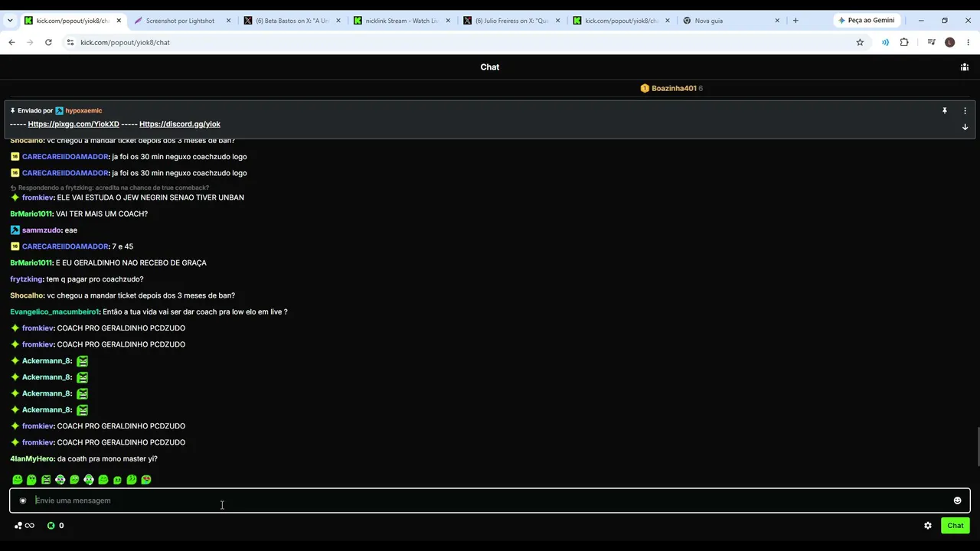Click the address bar URL kick.com/popout/yiok8/chat

pos(125,43)
